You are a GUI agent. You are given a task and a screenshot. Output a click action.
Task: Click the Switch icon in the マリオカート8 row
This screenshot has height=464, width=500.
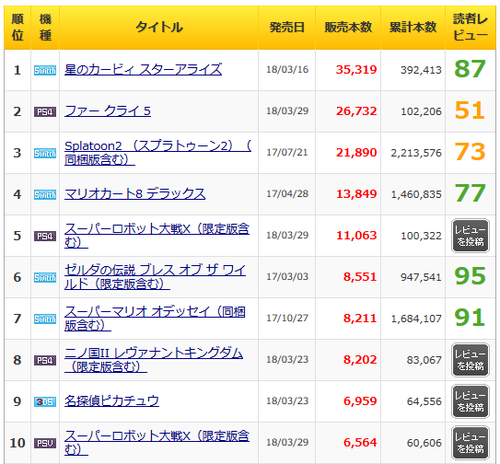click(45, 194)
